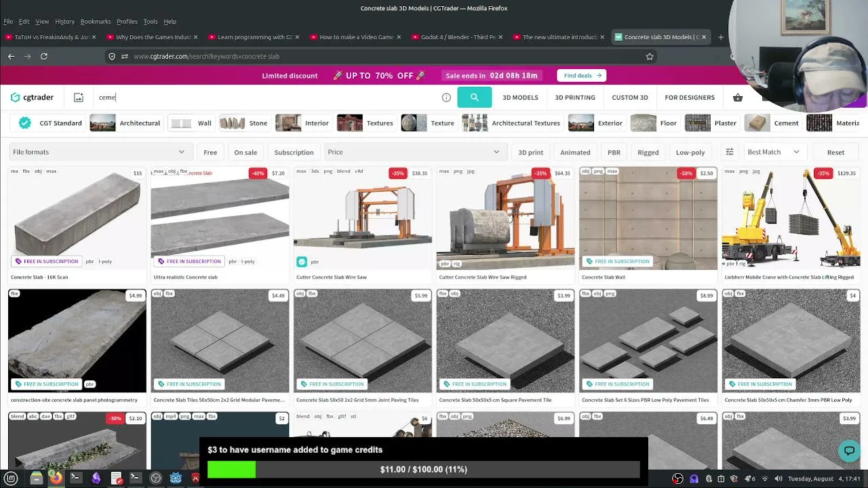This screenshot has width=868, height=488.
Task: Open a new browser tab
Action: [x=721, y=37]
